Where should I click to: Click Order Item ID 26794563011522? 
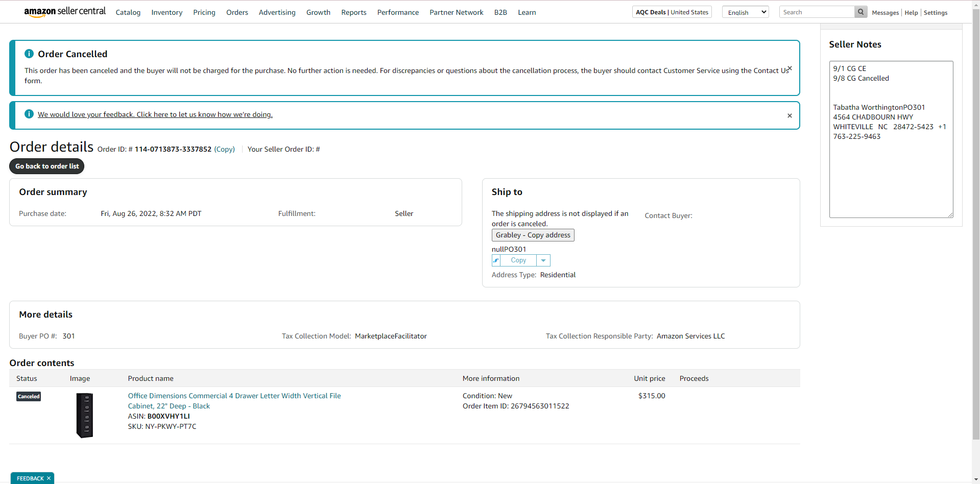tap(516, 406)
